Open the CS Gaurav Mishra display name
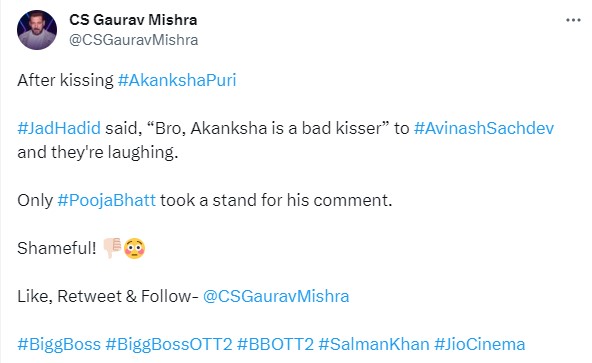The image size is (592, 363). point(133,20)
